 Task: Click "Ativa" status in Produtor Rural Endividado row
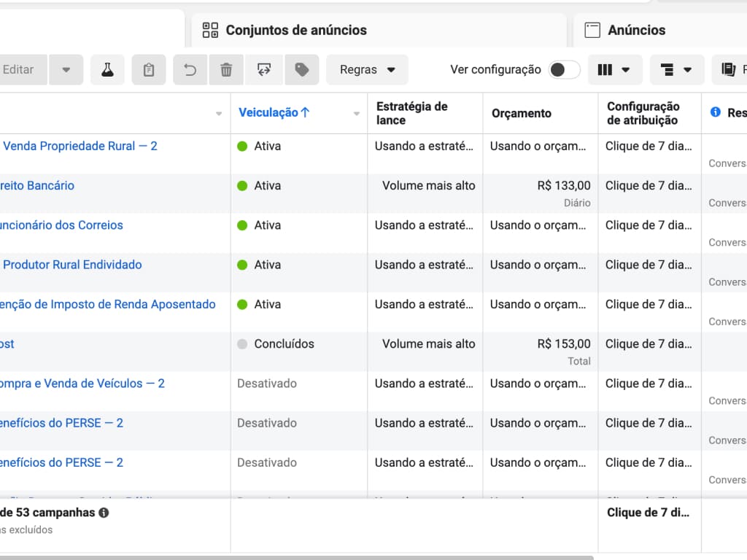coord(268,265)
